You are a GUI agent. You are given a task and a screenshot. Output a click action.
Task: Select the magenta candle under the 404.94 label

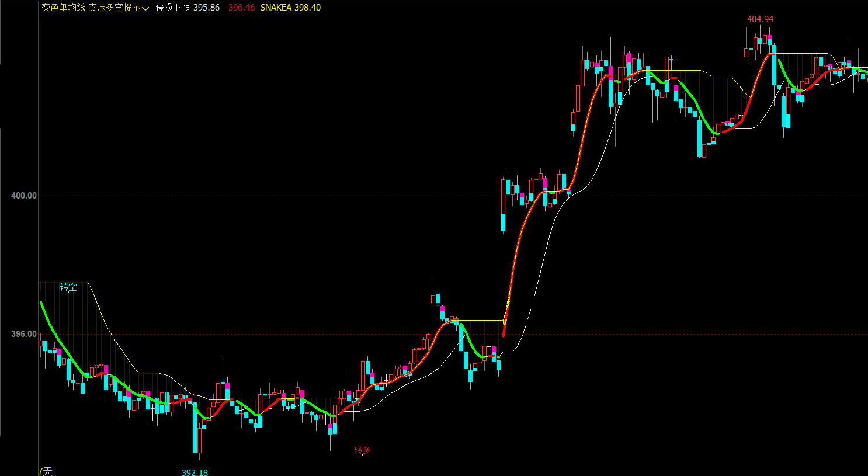click(x=770, y=40)
